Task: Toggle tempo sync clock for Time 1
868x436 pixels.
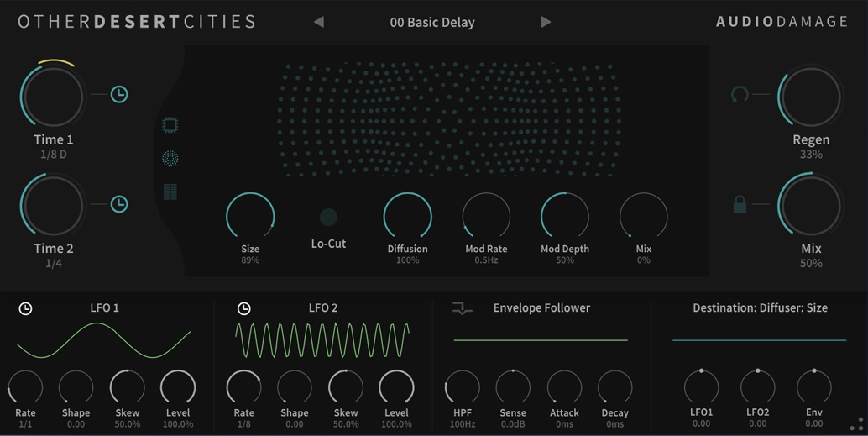Action: [x=119, y=94]
